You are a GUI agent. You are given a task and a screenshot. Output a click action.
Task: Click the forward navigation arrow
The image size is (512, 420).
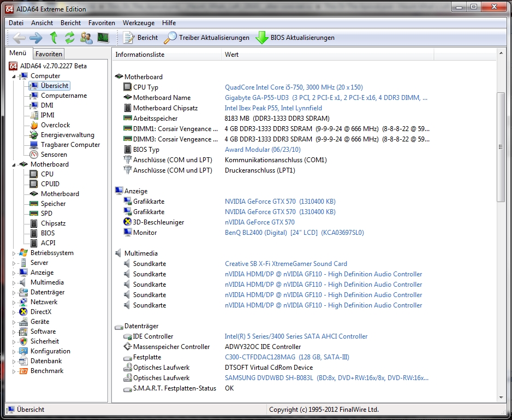point(36,38)
